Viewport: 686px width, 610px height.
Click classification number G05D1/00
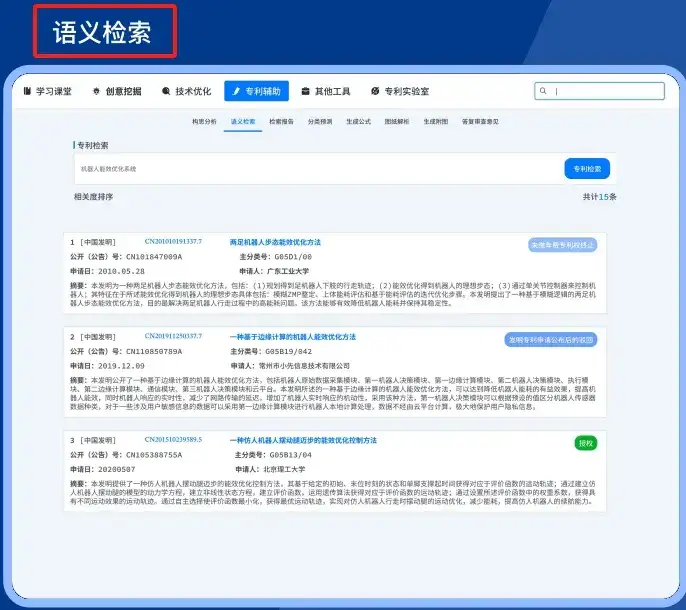(293, 257)
